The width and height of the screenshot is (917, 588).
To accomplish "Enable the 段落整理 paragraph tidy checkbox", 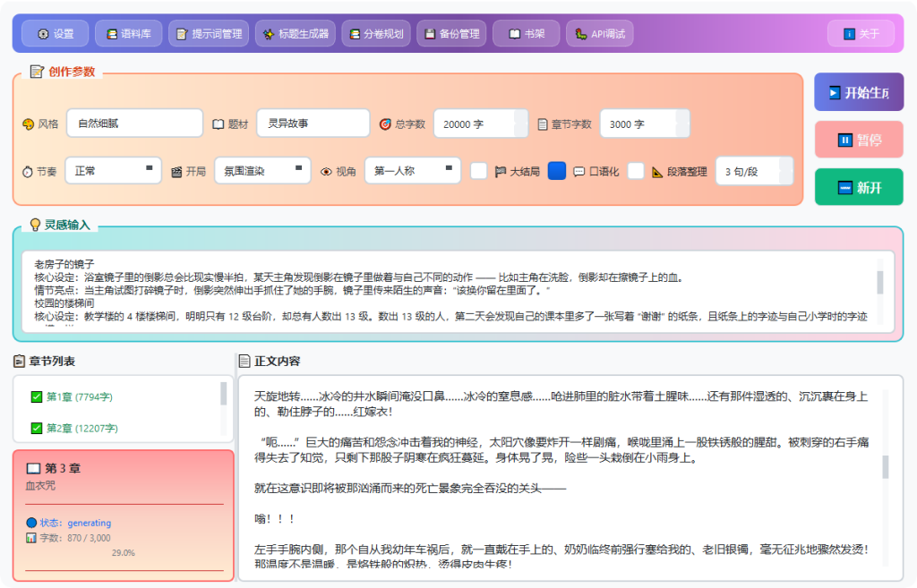I will pyautogui.click(x=634, y=171).
